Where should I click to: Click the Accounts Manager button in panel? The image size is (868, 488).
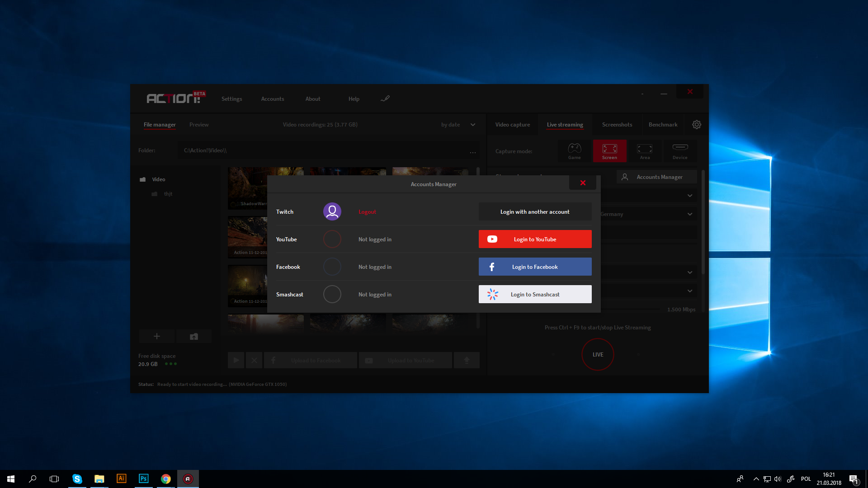[656, 177]
